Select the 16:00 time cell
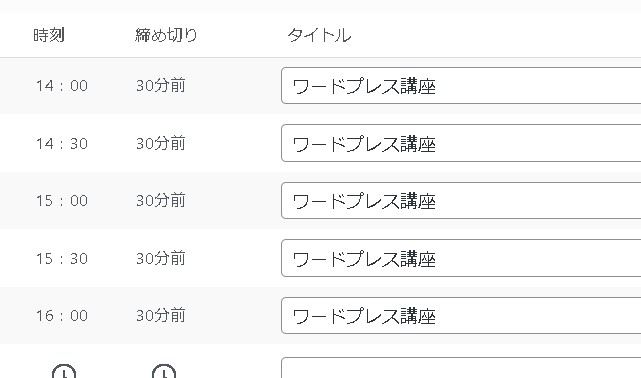Screen dimensions: 641x378 [x=62, y=315]
